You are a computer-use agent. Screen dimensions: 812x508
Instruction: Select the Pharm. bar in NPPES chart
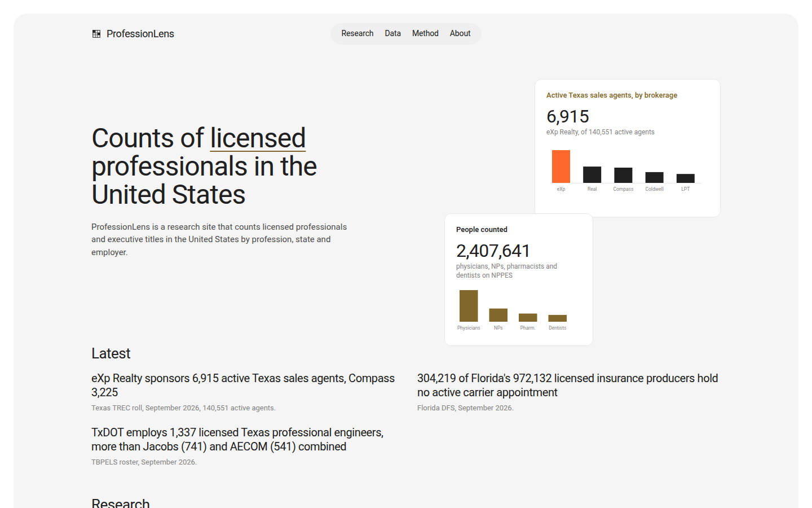(528, 318)
